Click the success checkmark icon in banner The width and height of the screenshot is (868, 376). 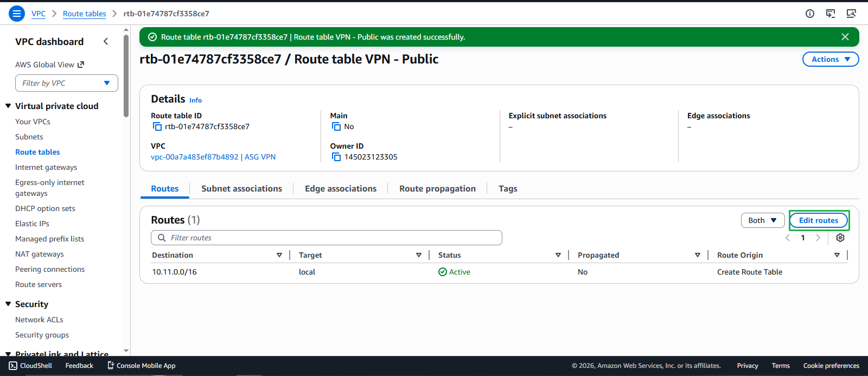(x=152, y=37)
